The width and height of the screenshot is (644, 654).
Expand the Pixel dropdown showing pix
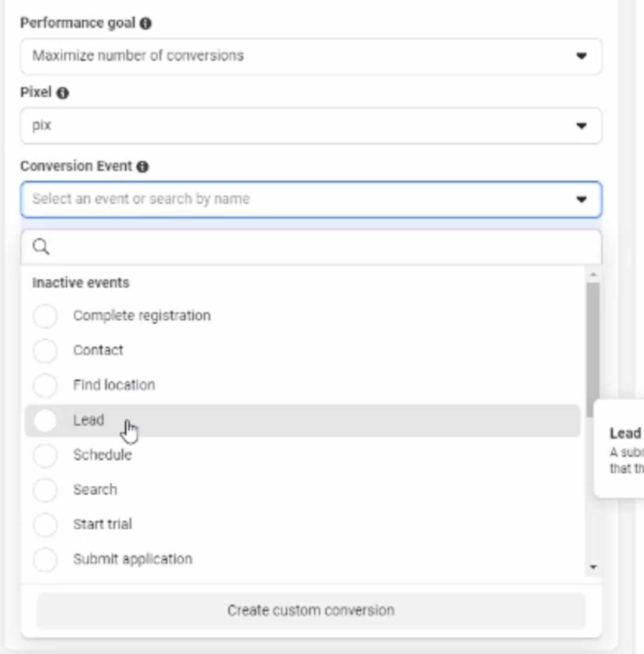pos(310,126)
